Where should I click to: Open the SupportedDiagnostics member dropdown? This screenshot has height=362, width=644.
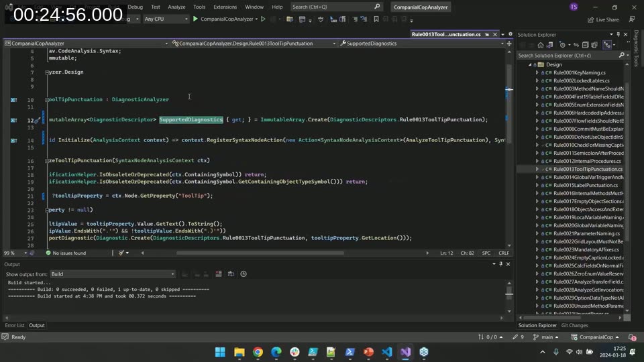[x=422, y=43]
